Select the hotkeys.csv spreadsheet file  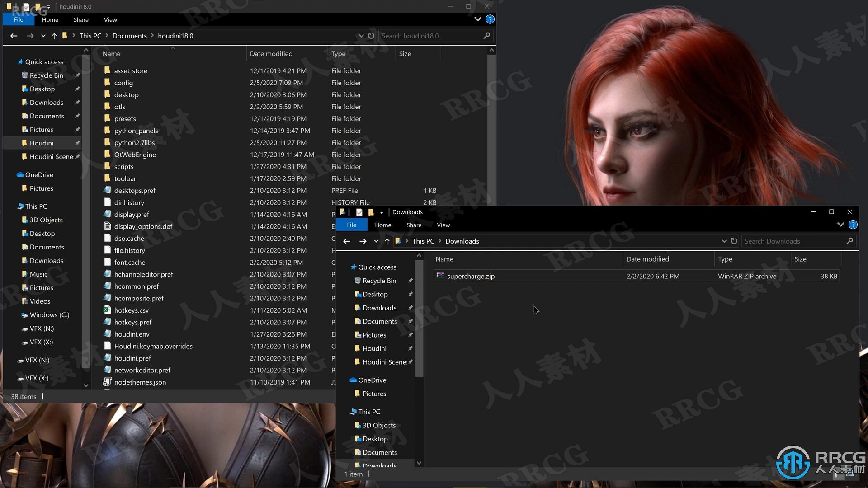[x=131, y=310]
